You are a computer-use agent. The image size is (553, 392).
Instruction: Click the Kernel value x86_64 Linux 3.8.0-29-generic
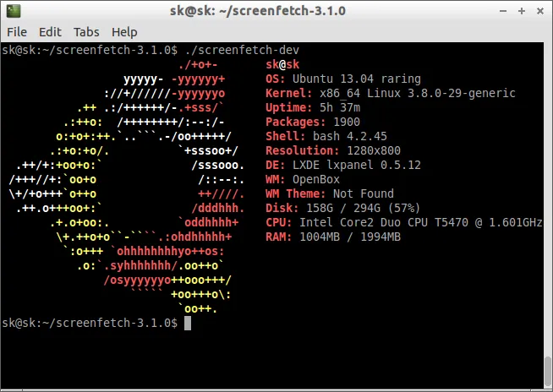coord(418,93)
